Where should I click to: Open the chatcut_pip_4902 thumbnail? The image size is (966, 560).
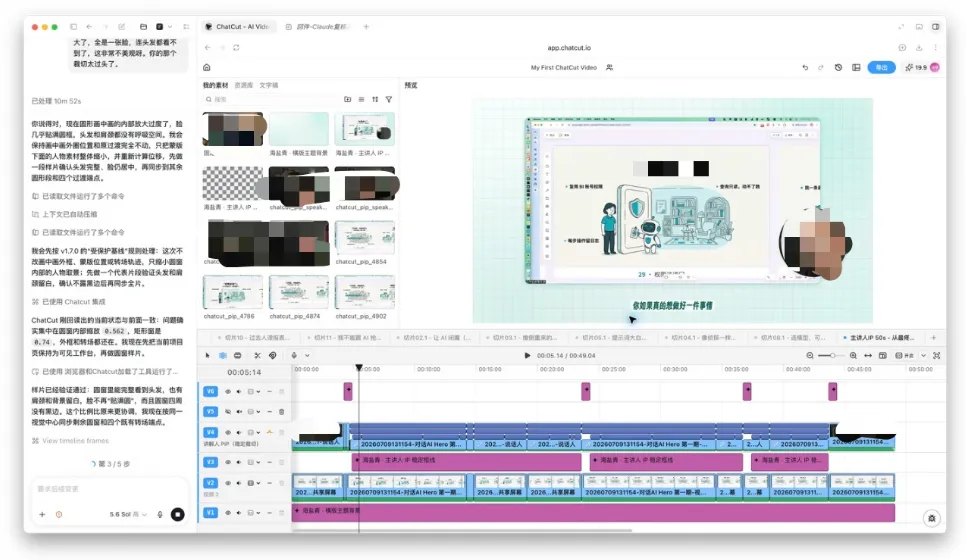[x=365, y=292]
